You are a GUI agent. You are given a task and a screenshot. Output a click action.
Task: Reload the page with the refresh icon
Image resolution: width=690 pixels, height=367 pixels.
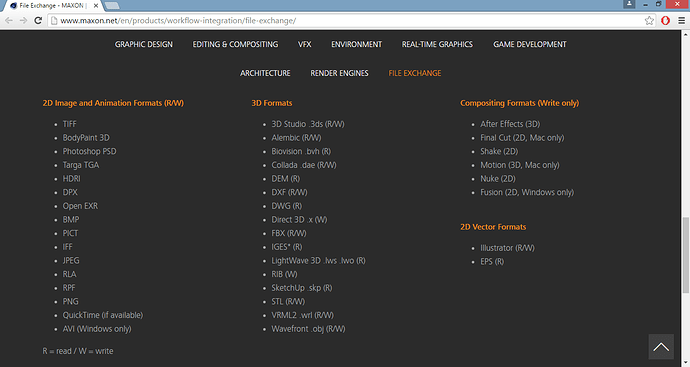coord(38,21)
